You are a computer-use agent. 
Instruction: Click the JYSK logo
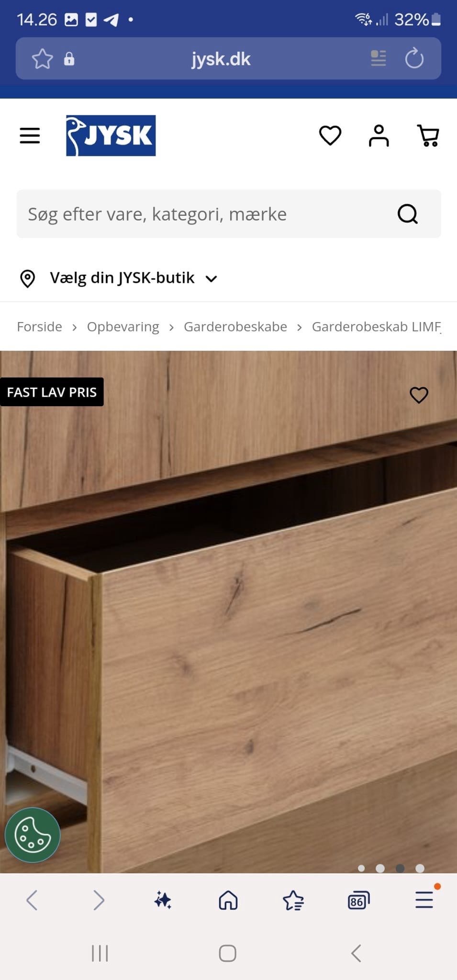111,135
